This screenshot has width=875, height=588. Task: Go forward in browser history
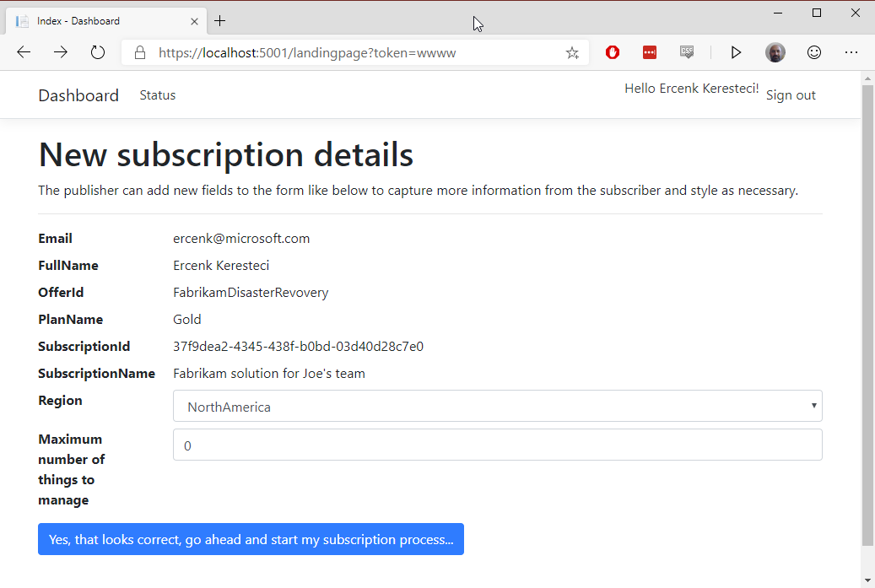(60, 52)
